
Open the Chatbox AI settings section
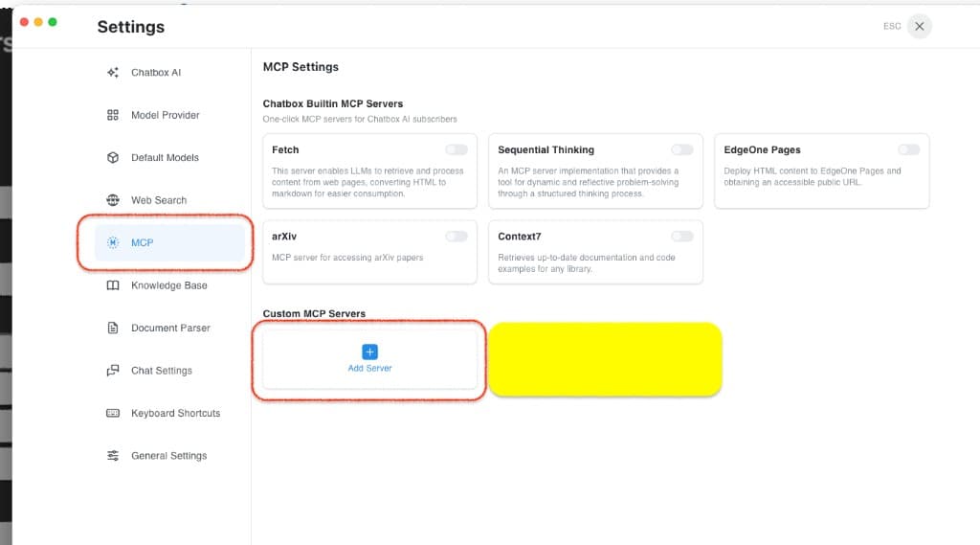tap(169, 73)
